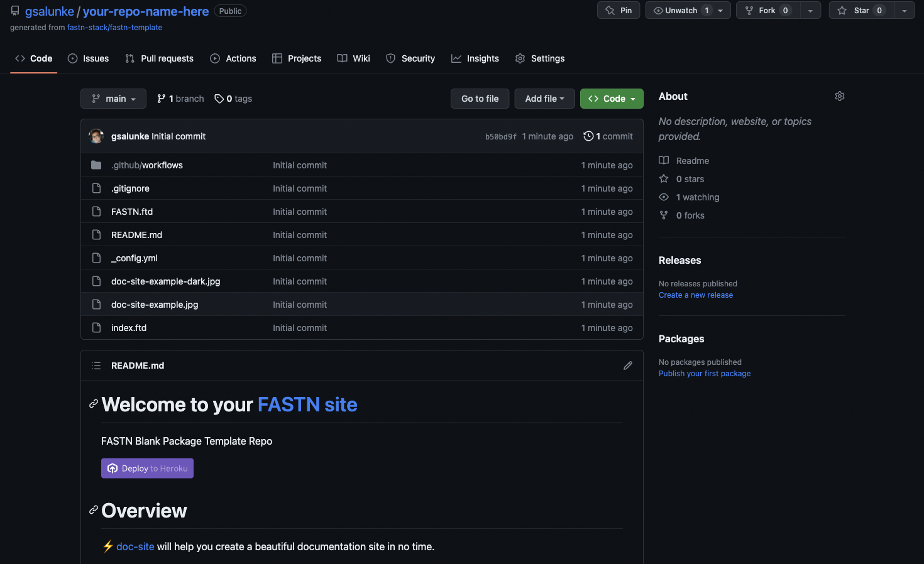The height and width of the screenshot is (564, 924).
Task: Pin the repository to your profile
Action: point(619,10)
